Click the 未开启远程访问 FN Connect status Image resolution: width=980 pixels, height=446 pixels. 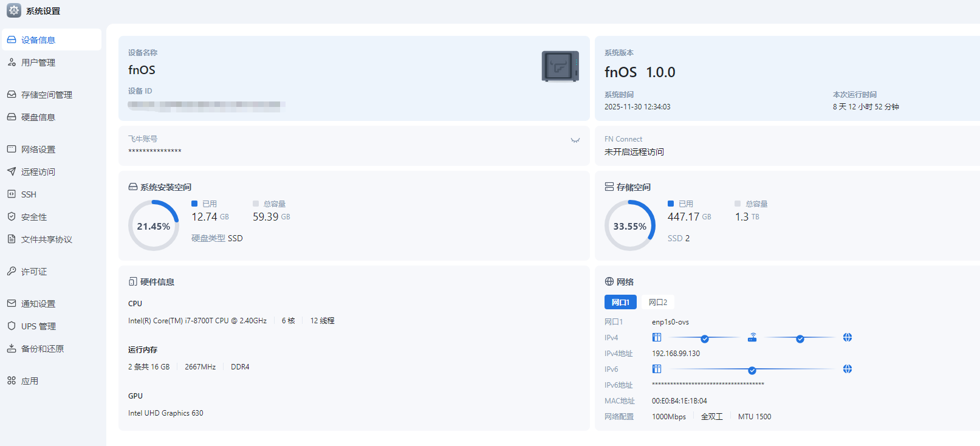click(634, 152)
